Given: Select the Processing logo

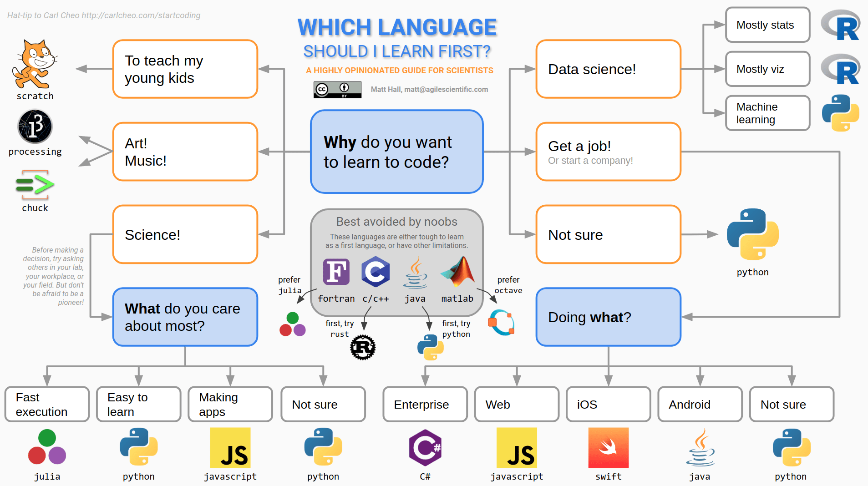Looking at the screenshot, I should pyautogui.click(x=34, y=127).
